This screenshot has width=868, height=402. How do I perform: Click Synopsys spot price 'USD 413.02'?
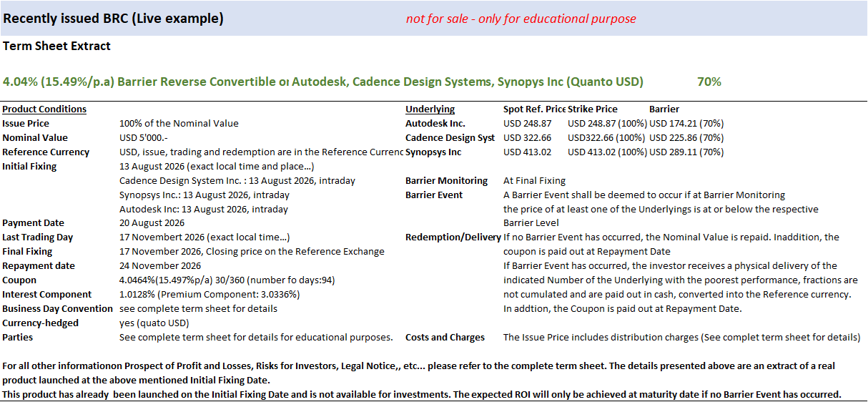coord(528,152)
